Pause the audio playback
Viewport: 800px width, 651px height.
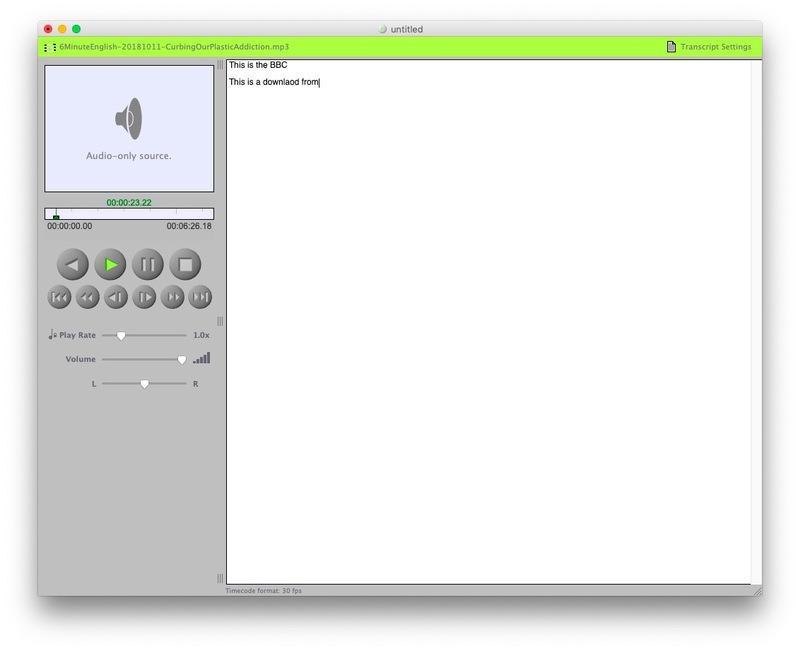tap(147, 264)
